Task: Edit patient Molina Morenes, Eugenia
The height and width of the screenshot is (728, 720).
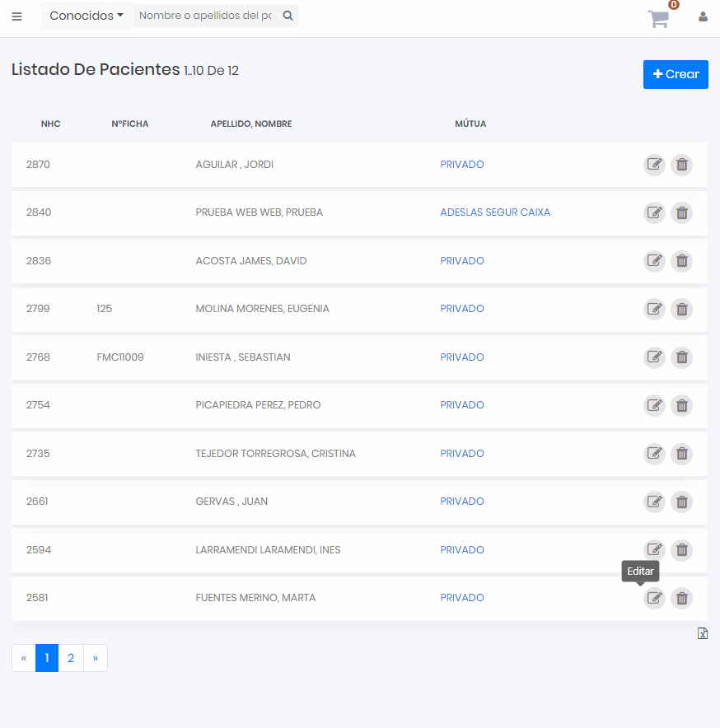Action: point(654,310)
